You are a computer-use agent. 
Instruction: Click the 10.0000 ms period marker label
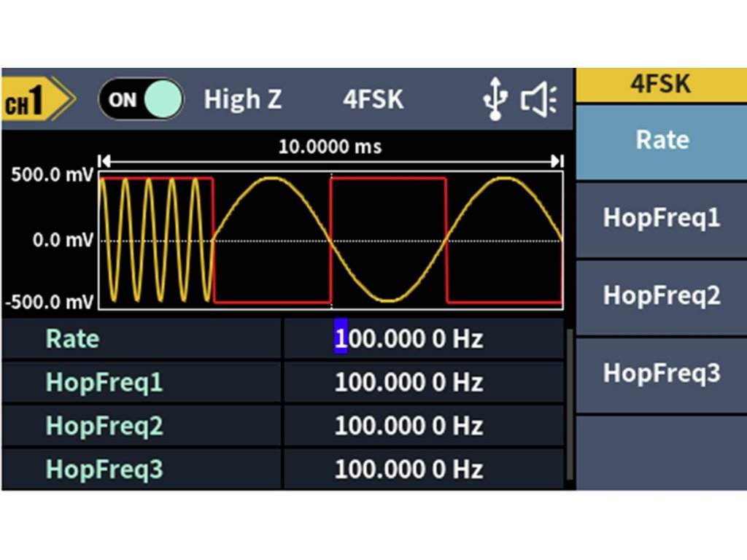pos(330,147)
